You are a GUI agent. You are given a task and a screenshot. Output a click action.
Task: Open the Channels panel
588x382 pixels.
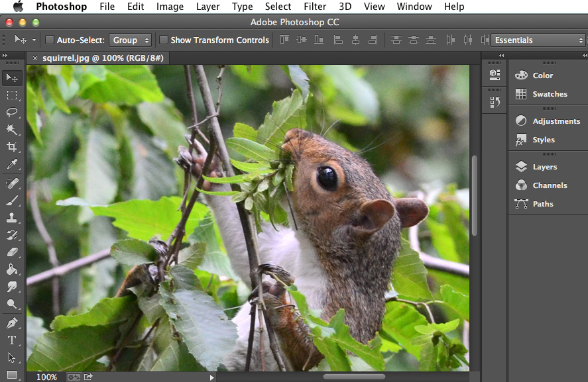point(545,185)
